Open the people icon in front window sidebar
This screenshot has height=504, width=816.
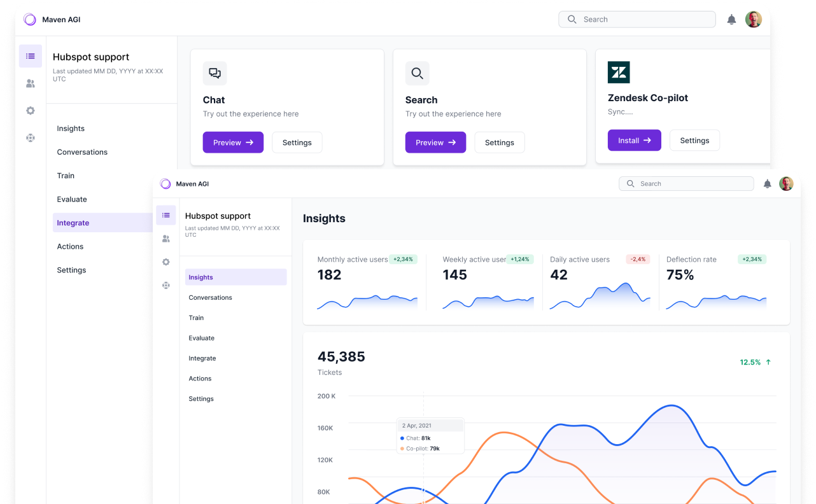coord(166,239)
